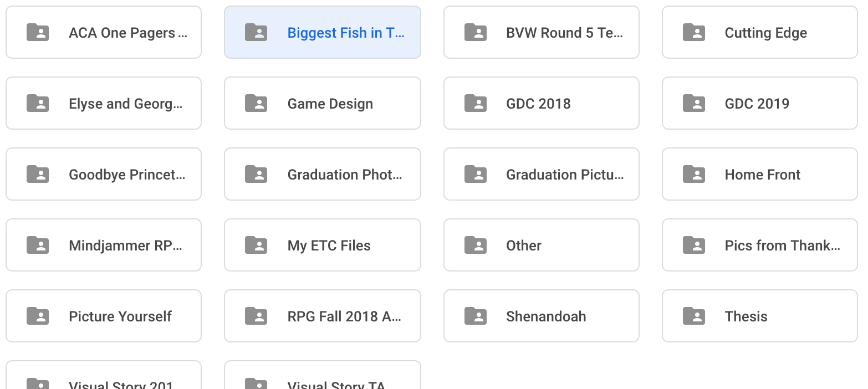Click the folder icon next to Thesis
868x389 pixels.
(693, 316)
